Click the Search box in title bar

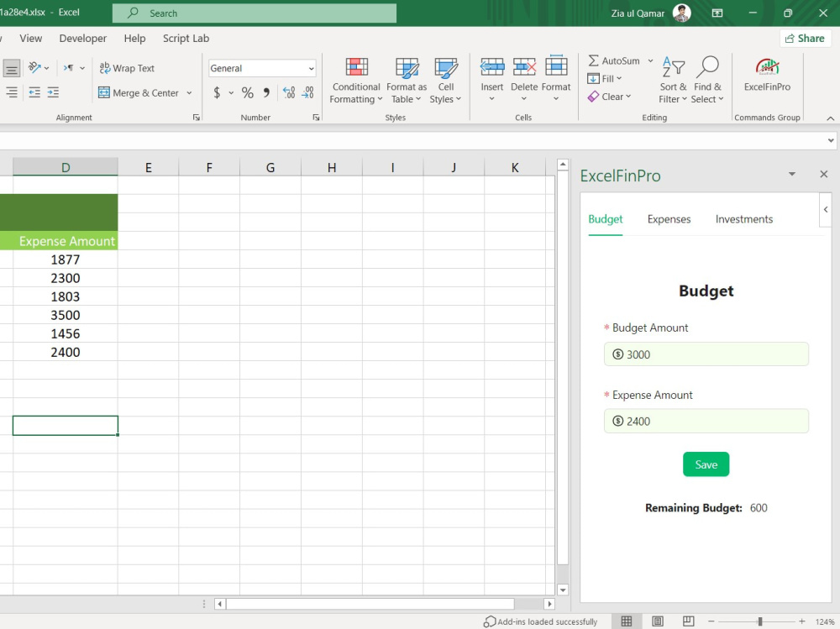[x=254, y=13]
